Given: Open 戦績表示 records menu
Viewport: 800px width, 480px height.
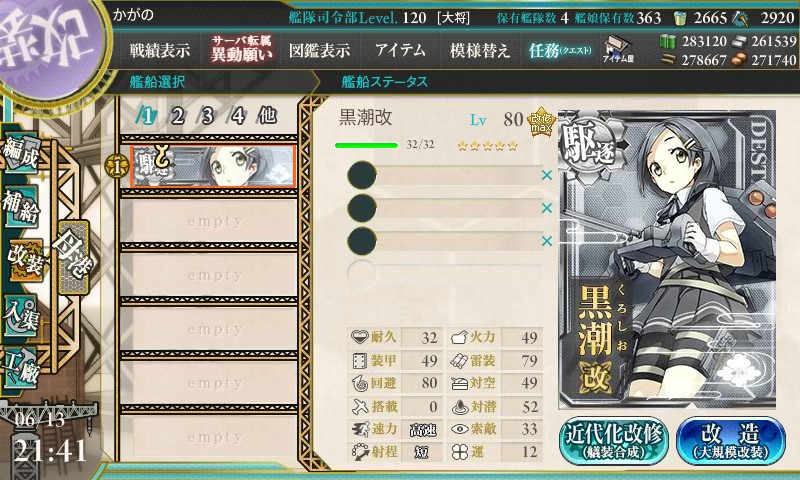Looking at the screenshot, I should (x=160, y=50).
